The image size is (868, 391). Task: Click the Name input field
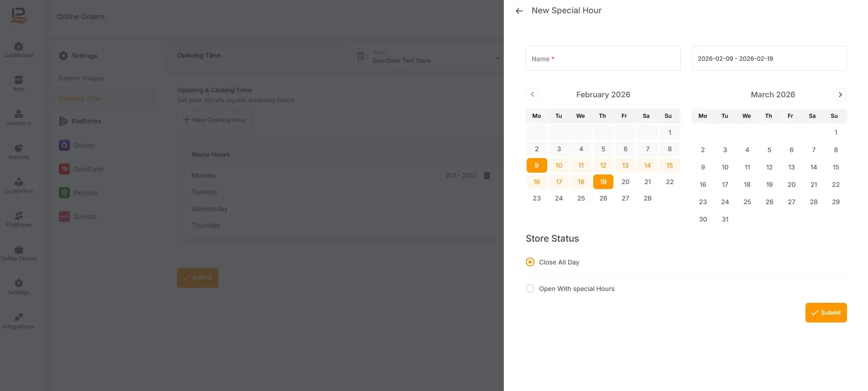[x=603, y=58]
